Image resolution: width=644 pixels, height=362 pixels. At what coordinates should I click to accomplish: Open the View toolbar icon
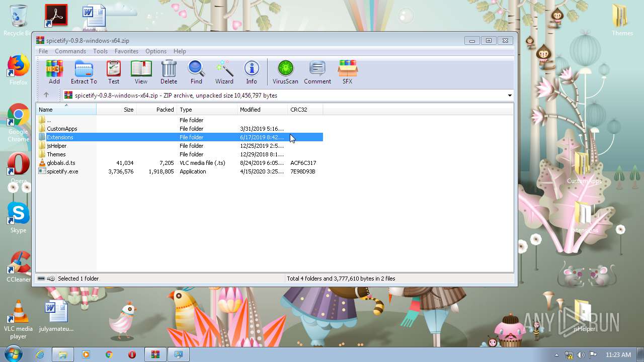click(141, 72)
